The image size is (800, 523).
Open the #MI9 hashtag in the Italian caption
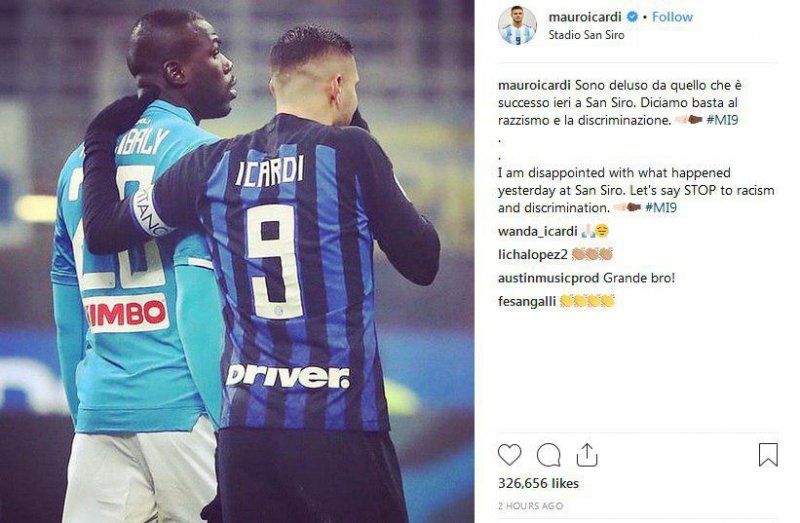tap(722, 120)
